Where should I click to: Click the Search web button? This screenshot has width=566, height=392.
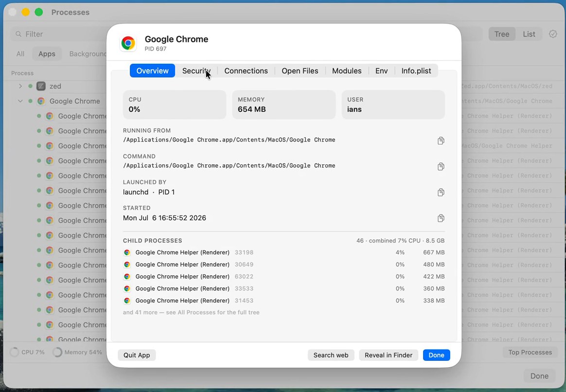tap(331, 355)
